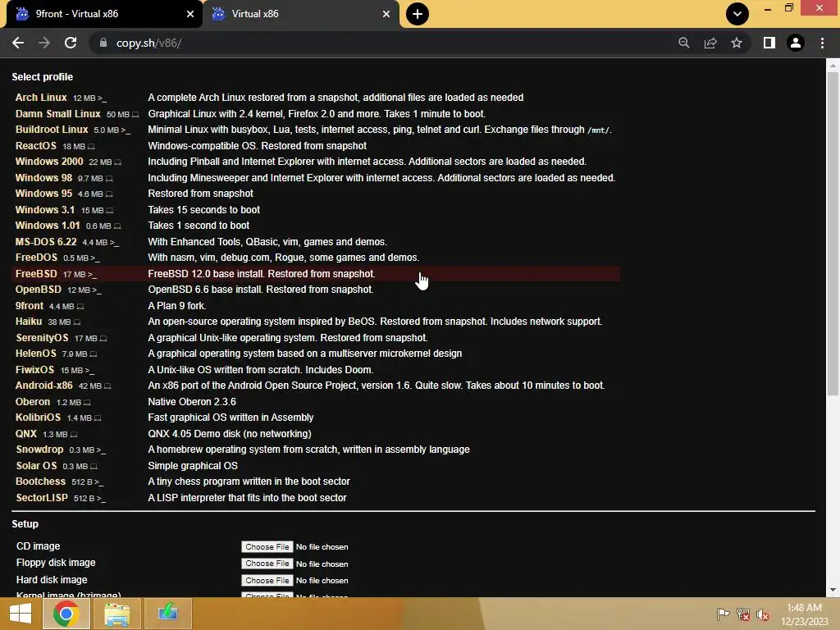The image size is (840, 630).
Task: Start the SectorLISP profile
Action: pos(42,498)
